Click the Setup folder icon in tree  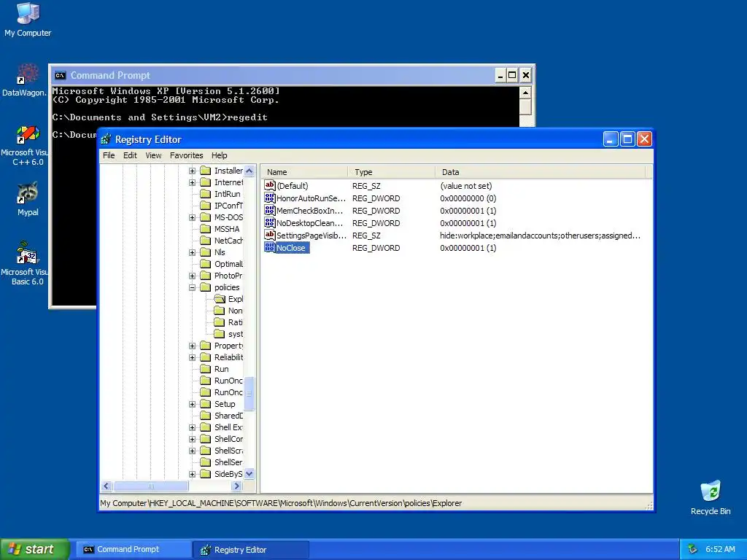click(x=205, y=404)
